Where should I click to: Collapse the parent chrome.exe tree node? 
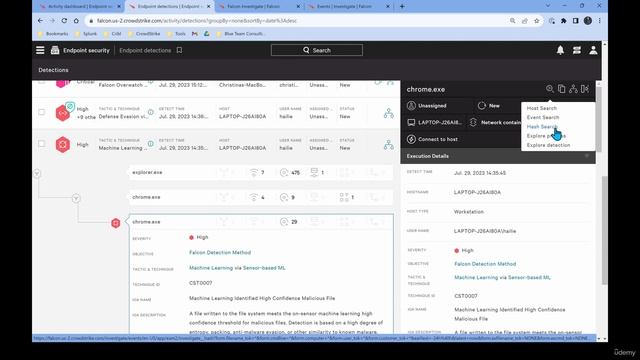click(x=76, y=198)
